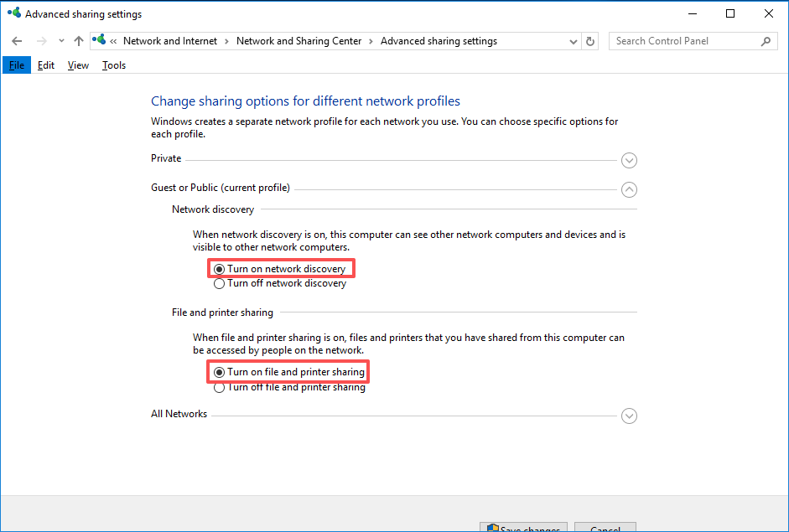
Task: Go back with the Back arrow
Action: click(x=17, y=41)
